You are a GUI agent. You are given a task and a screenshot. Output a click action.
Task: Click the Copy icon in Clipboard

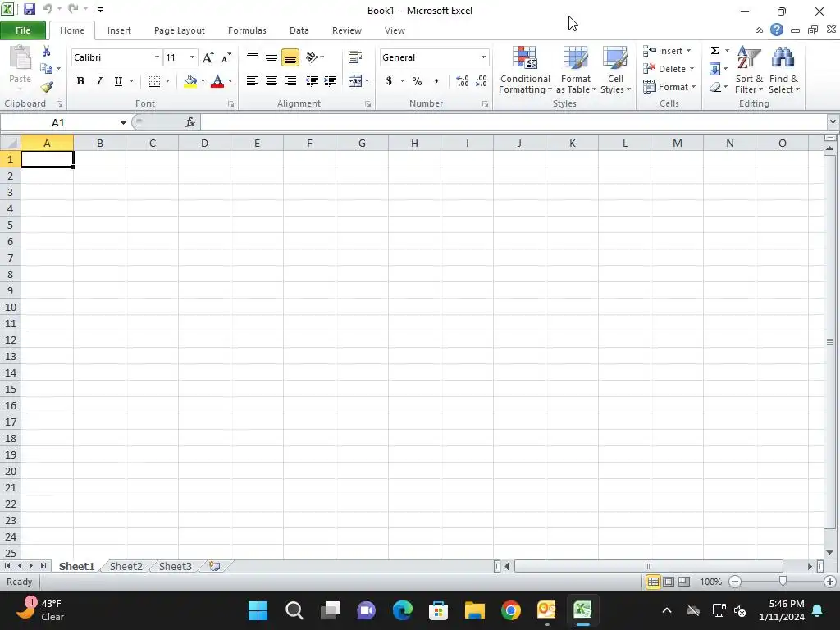tap(47, 69)
